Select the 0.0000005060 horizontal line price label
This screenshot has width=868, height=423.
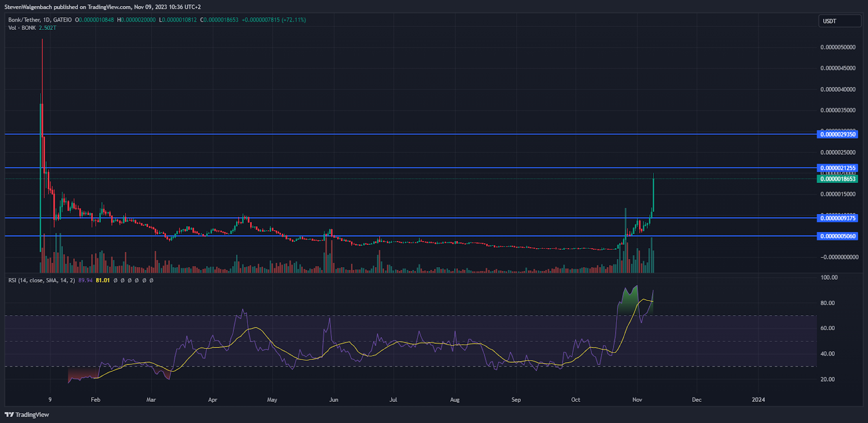[x=837, y=236]
